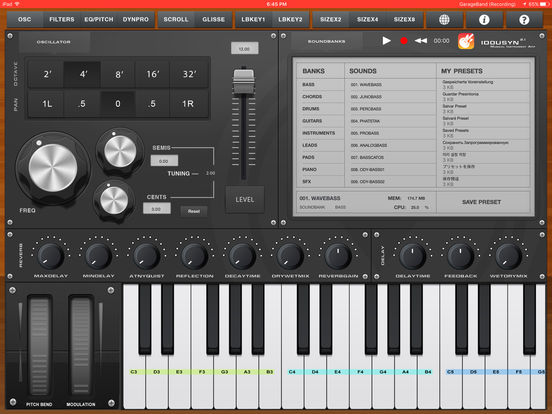This screenshot has height=414, width=552.
Task: Open the info (i) icon
Action: 484,20
